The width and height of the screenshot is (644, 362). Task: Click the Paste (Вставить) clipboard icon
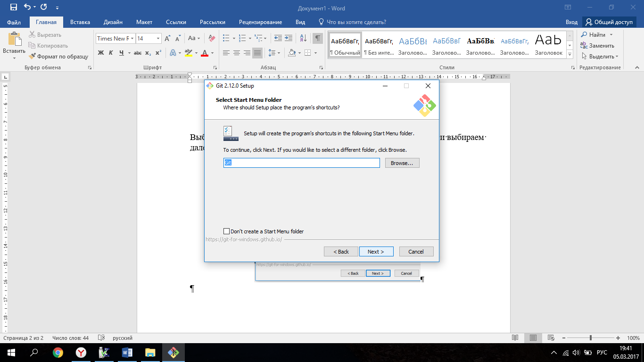tap(14, 40)
